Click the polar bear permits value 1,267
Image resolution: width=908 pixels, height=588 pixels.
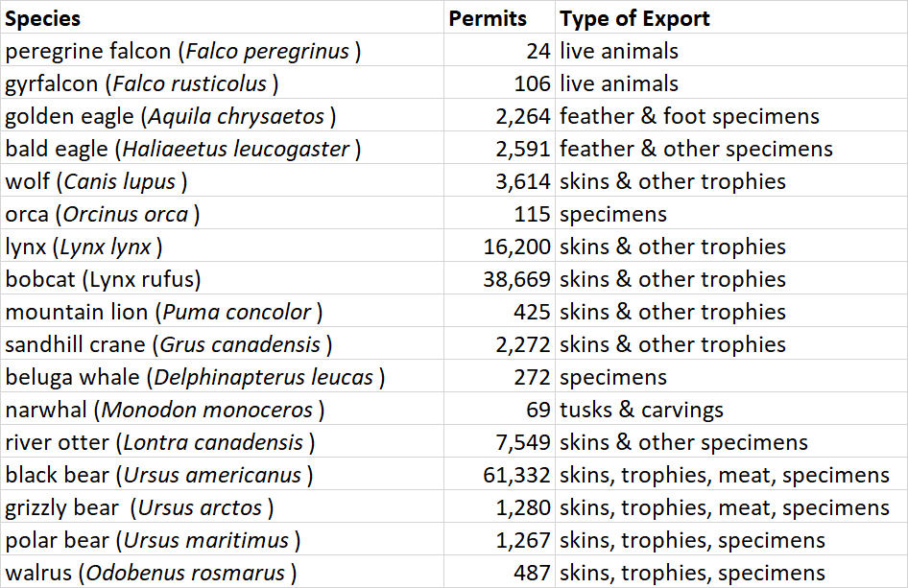[x=523, y=540]
